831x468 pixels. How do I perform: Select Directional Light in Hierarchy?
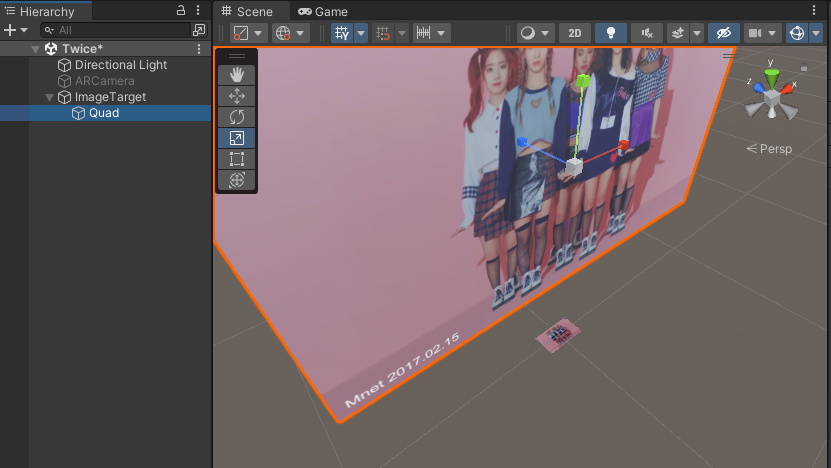pos(121,65)
